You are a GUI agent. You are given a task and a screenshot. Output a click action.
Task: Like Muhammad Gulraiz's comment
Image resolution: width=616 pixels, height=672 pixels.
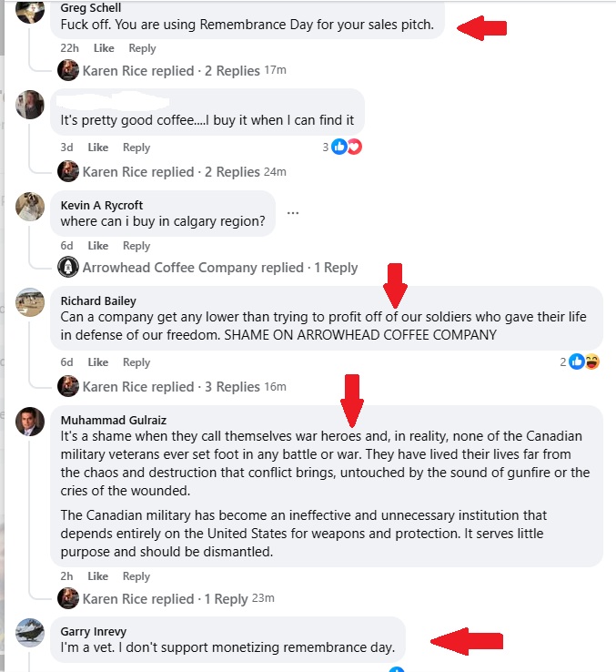98,576
